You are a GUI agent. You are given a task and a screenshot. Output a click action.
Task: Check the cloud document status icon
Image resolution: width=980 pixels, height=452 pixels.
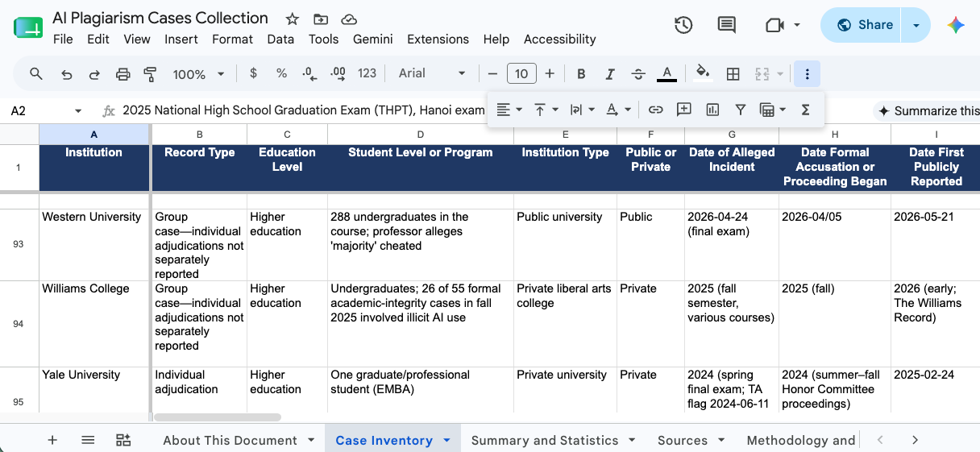(349, 19)
